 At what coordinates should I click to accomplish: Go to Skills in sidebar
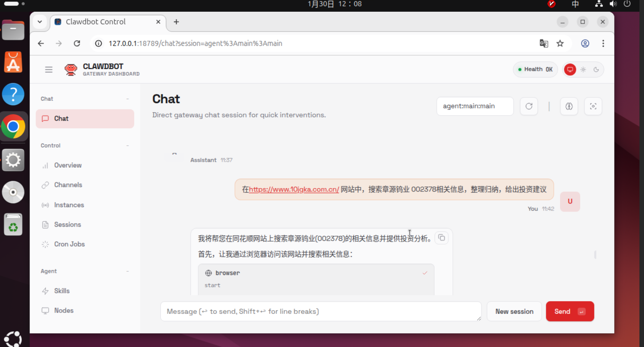tap(62, 291)
